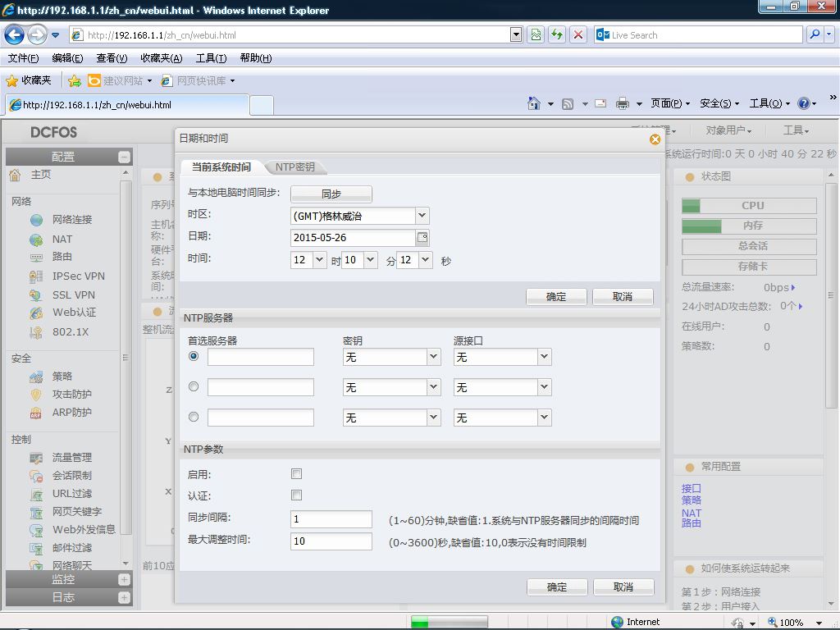Open the 时区 timezone dropdown
The image size is (840, 630).
coord(422,216)
